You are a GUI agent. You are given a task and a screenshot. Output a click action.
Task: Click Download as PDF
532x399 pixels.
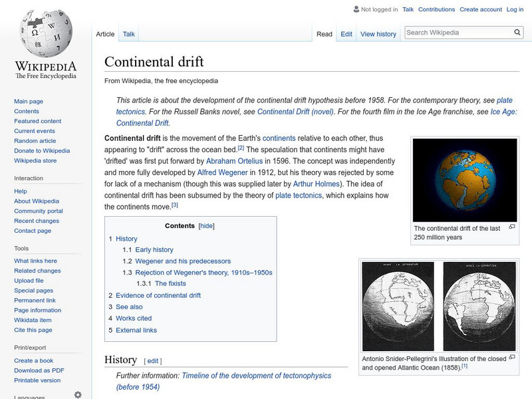(x=39, y=370)
